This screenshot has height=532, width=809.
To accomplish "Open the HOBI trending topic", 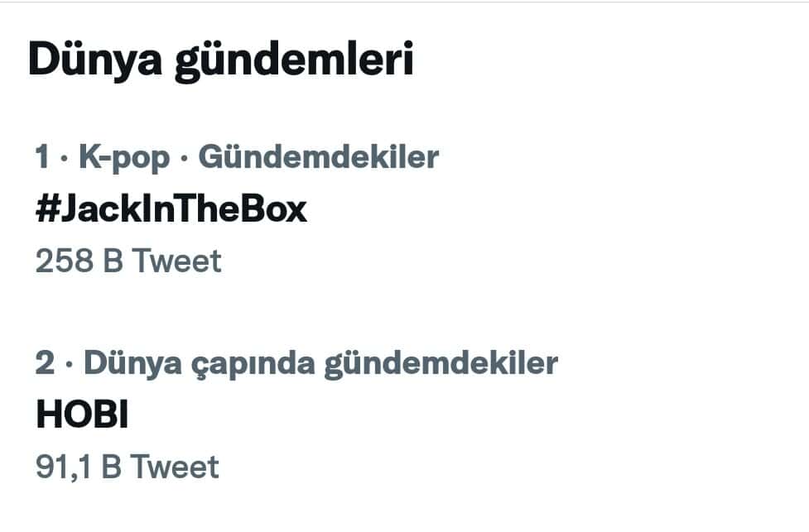I will (81, 415).
